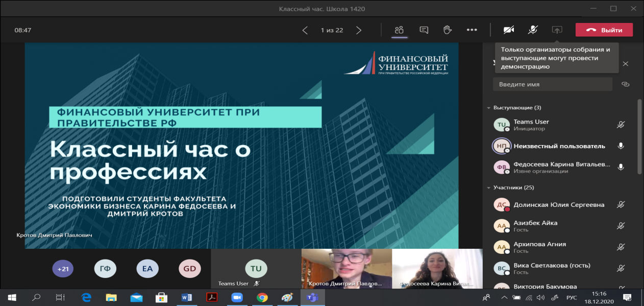Click the participants panel scrollbar
The height and width of the screenshot is (306, 644).
coord(639,136)
